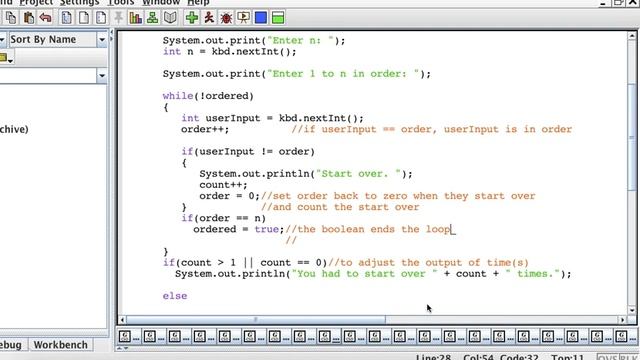Image resolution: width=640 pixels, height=360 pixels.
Task: Start debugging with the ladybug icon
Action: (x=226, y=18)
